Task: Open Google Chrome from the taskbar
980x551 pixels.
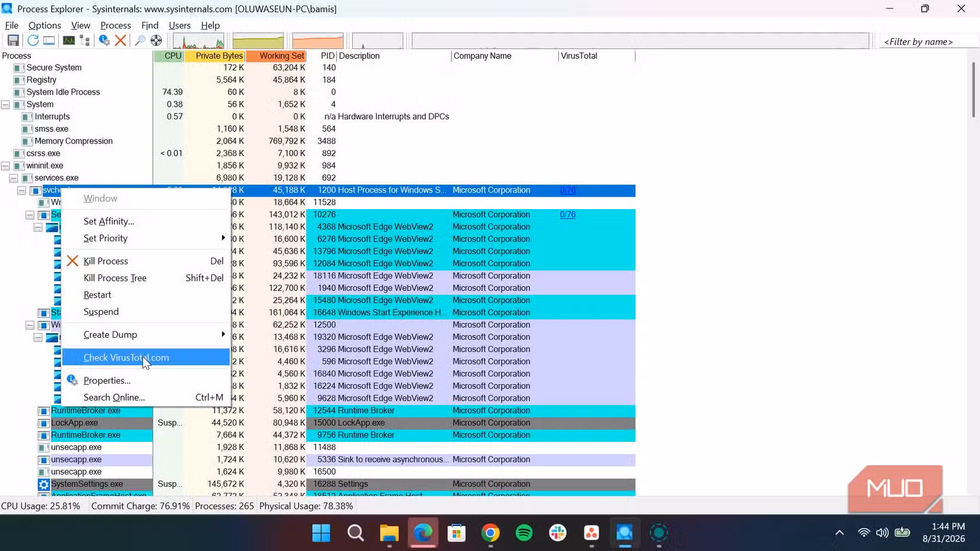Action: 490,533
